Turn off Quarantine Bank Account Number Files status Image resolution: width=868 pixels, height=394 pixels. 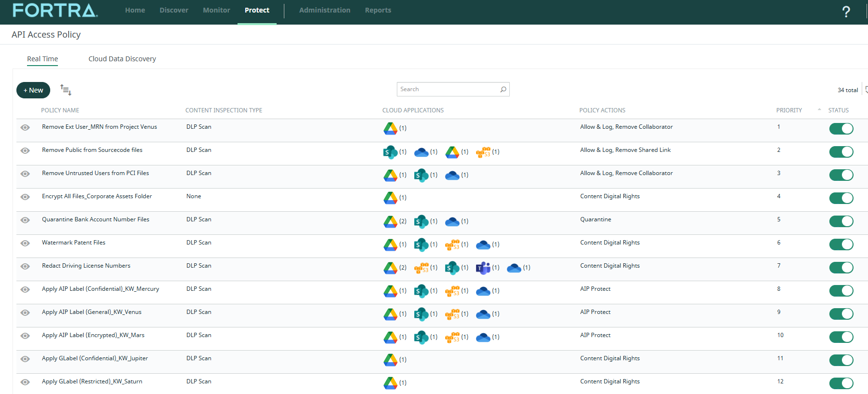pos(841,221)
